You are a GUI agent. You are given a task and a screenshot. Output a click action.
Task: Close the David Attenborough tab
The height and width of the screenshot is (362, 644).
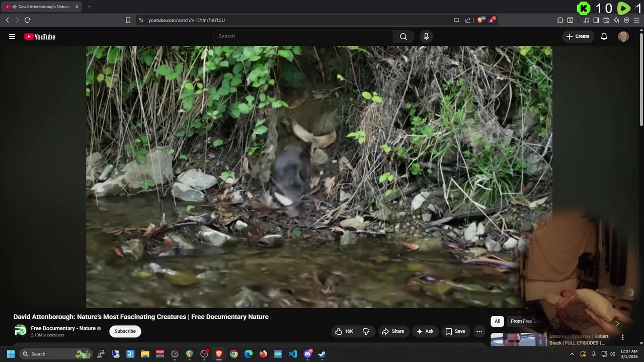pos(76,7)
